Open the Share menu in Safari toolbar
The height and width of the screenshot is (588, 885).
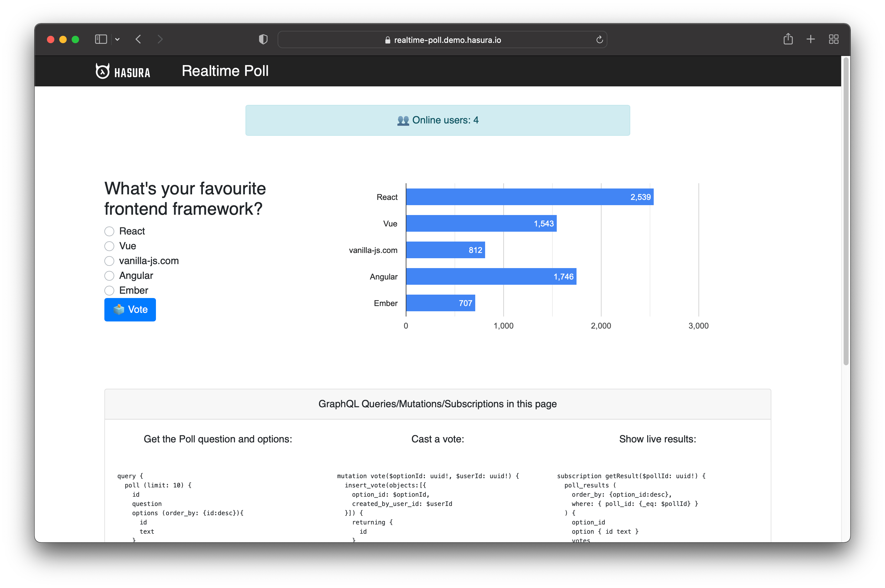click(x=788, y=39)
